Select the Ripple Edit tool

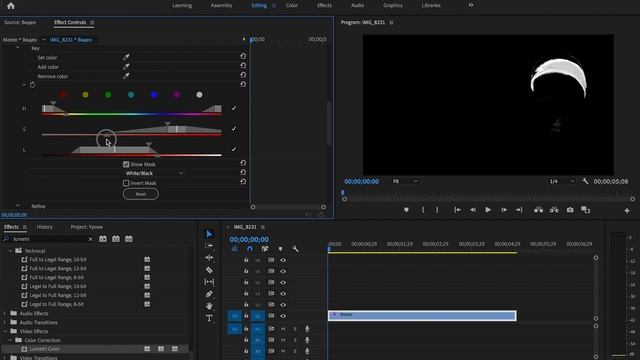(x=209, y=258)
